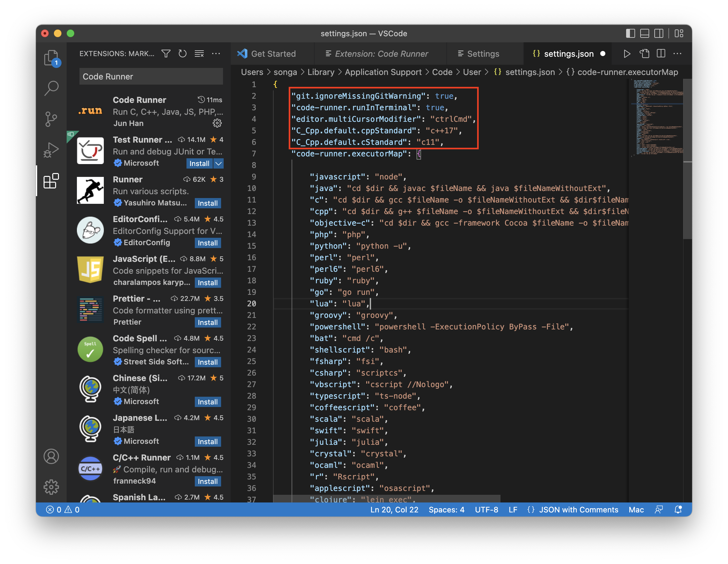The width and height of the screenshot is (728, 564).
Task: Open the Run and Debug view
Action: pos(51,150)
